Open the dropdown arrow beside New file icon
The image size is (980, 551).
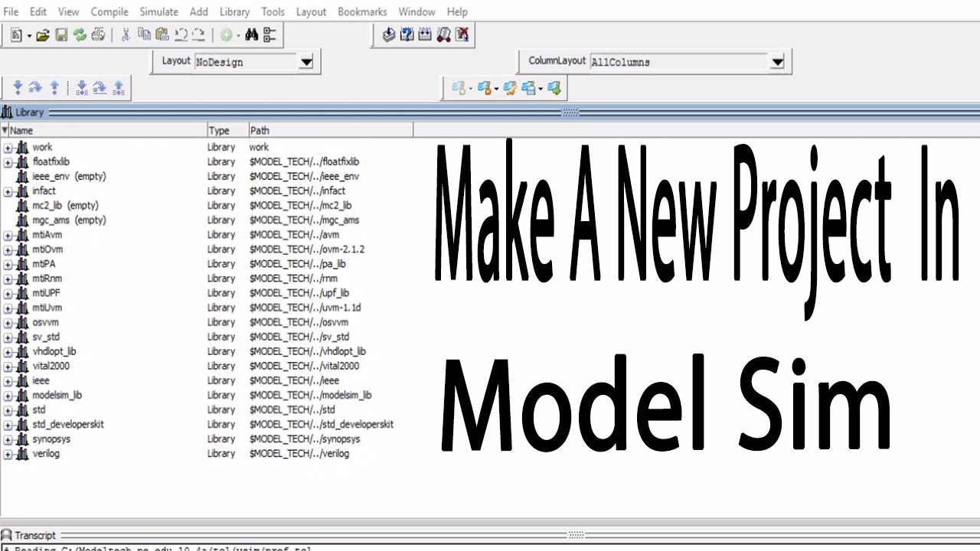tap(29, 36)
